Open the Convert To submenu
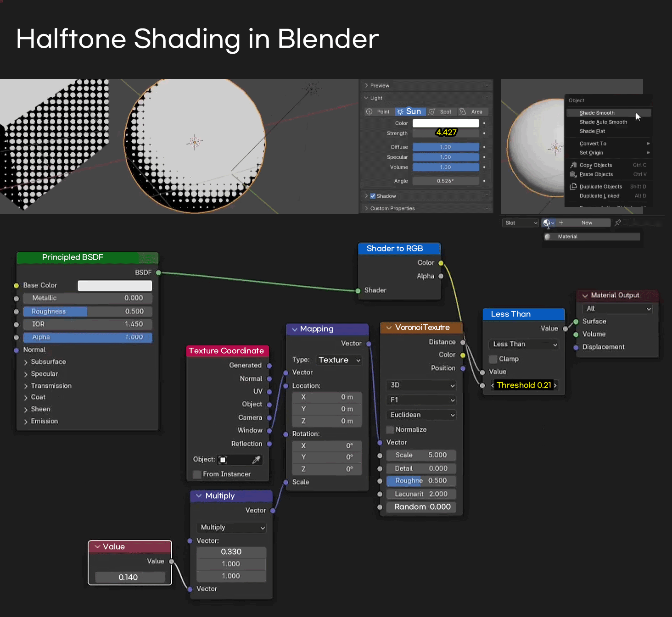This screenshot has width=672, height=617. pyautogui.click(x=609, y=144)
